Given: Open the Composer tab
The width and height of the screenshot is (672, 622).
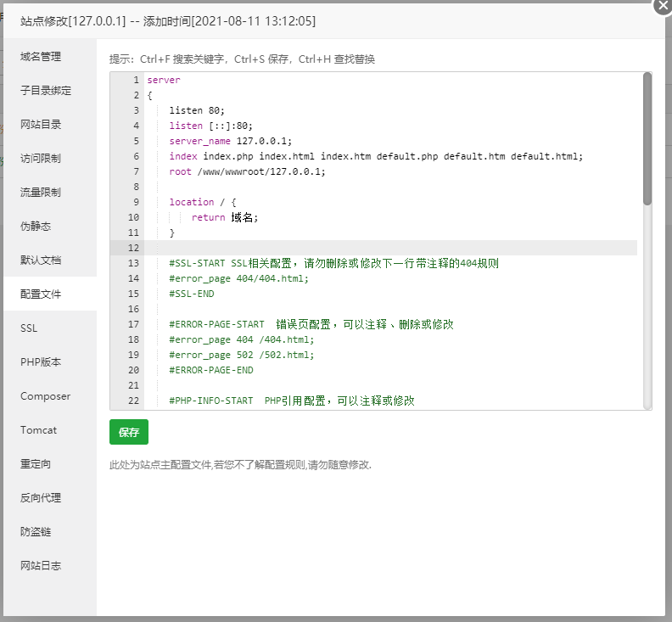Looking at the screenshot, I should pos(45,396).
